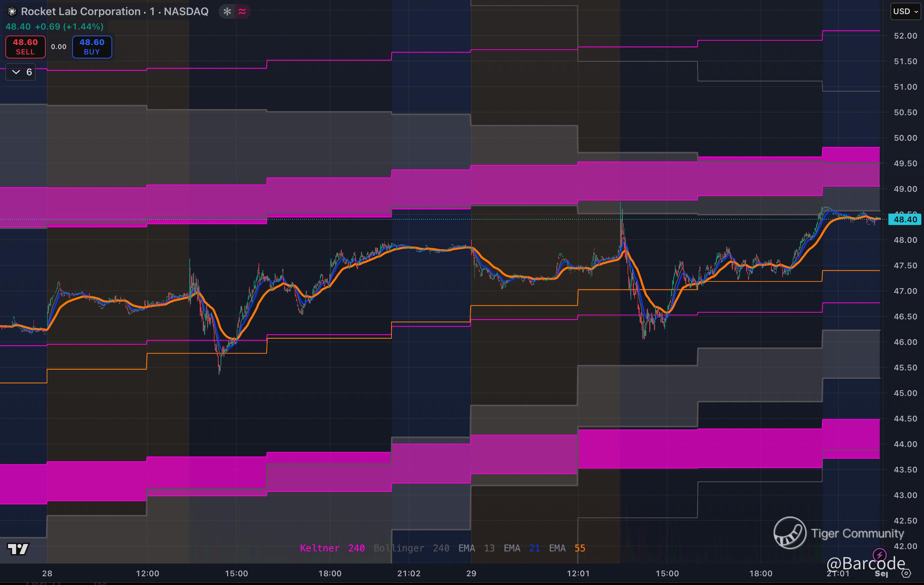This screenshot has width=924, height=585.
Task: Click the SELL 48.60 button
Action: (x=25, y=47)
